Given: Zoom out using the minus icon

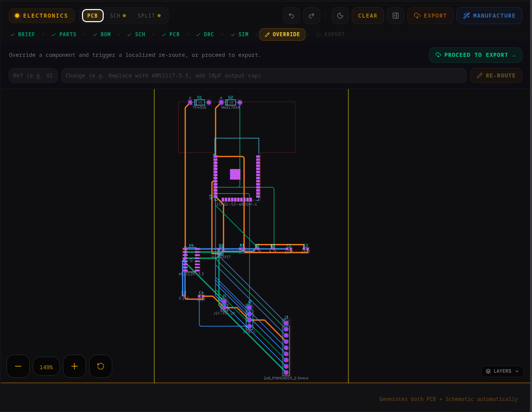Looking at the screenshot, I should 18,366.
